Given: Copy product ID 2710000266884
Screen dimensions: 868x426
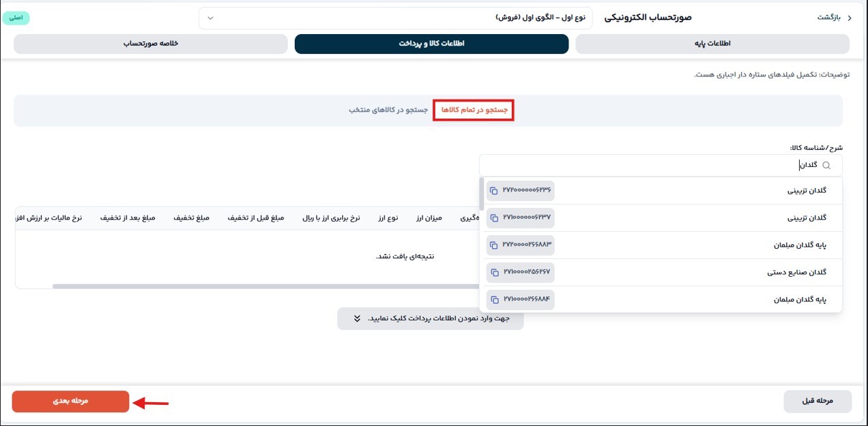Looking at the screenshot, I should pos(495,300).
